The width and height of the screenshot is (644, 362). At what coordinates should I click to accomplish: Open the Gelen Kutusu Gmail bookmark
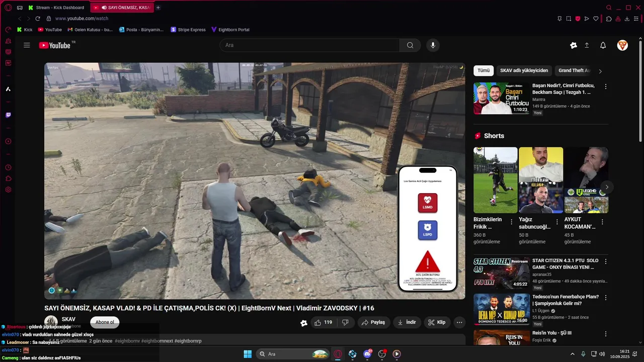tap(90, 30)
